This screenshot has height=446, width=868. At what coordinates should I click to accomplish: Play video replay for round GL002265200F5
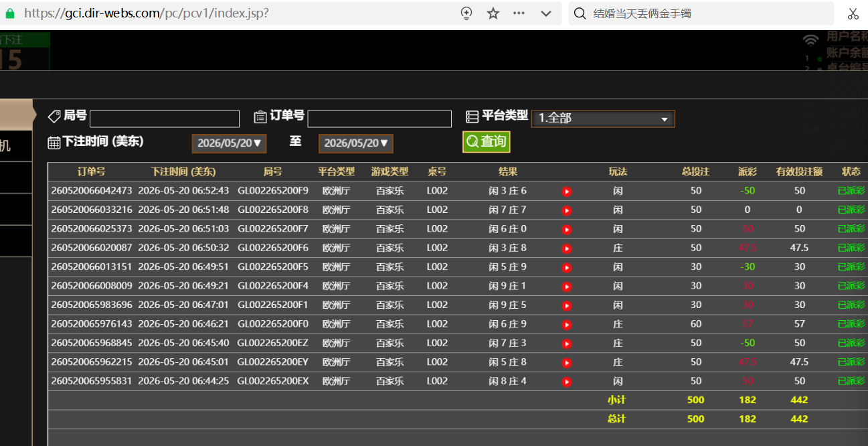tap(567, 268)
